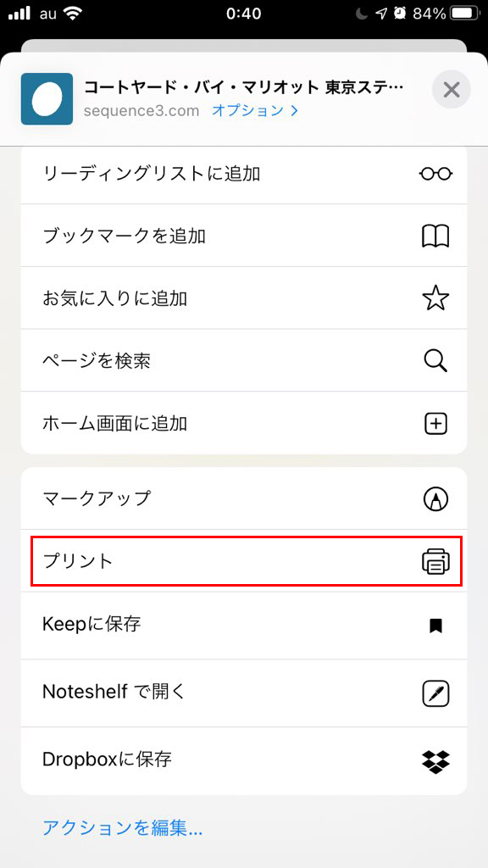Screen dimensions: 488x868
Task: Tap the battery indicator in status bar
Action: 465,14
